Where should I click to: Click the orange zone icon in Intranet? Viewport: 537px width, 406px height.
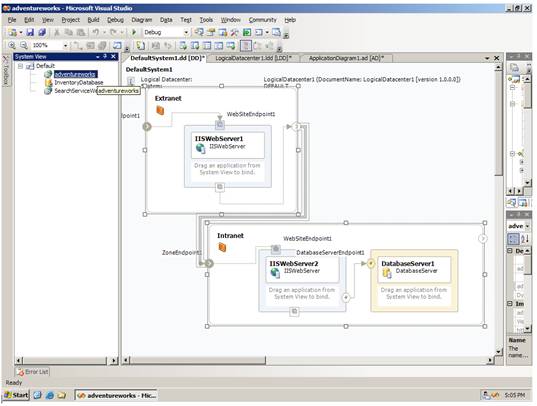pyautogui.click(x=222, y=247)
